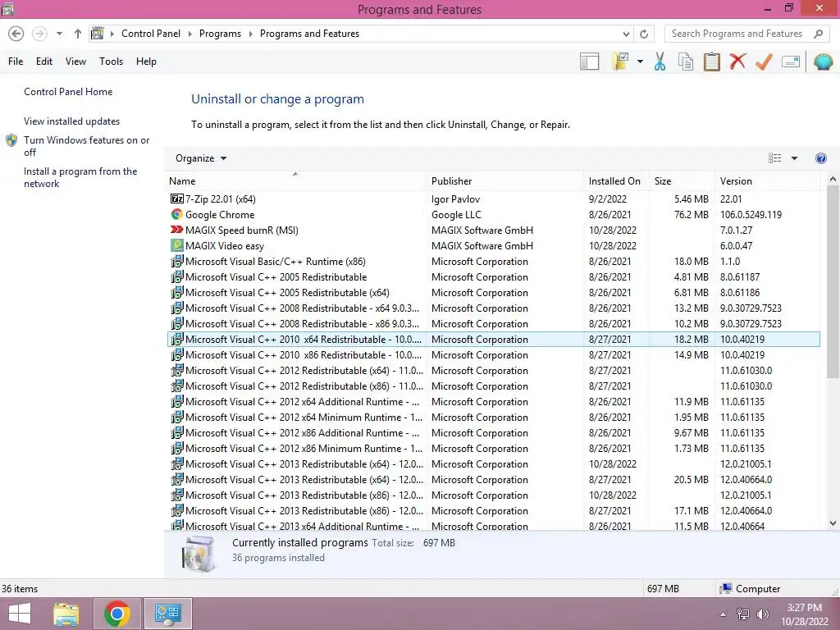Screen dimensions: 840x630
Task: Click the Paste clipboard icon
Action: pos(711,62)
